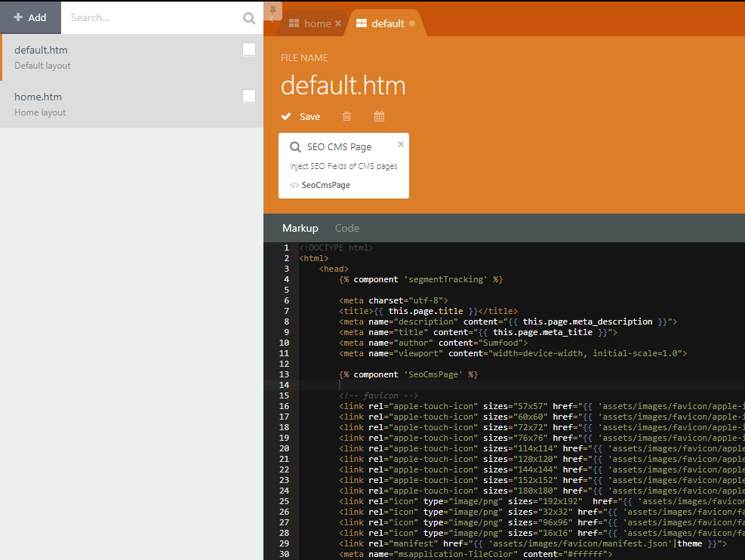Collapse the sidebar with the chevron arrow
This screenshot has height=560, width=745.
click(271, 20)
